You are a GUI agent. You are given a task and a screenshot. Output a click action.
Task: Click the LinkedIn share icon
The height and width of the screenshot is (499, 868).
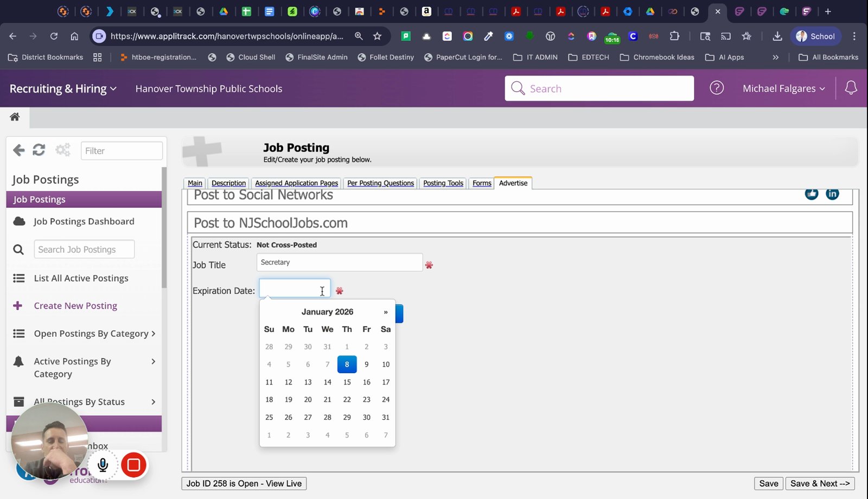coord(832,194)
